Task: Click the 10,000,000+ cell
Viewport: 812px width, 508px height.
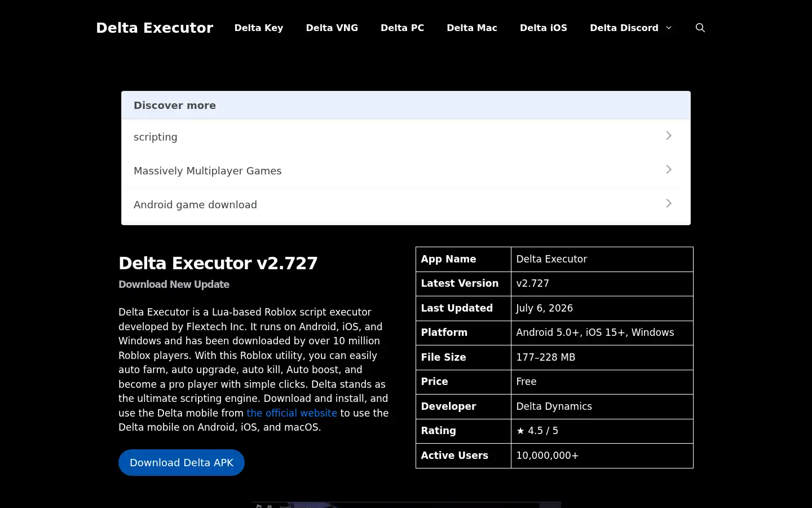Action: [602, 456]
